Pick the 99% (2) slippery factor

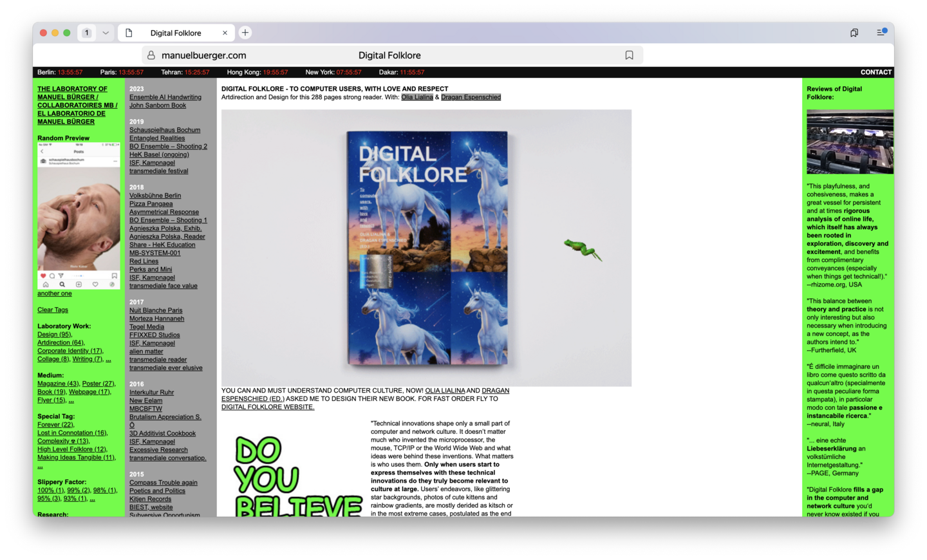click(x=79, y=490)
